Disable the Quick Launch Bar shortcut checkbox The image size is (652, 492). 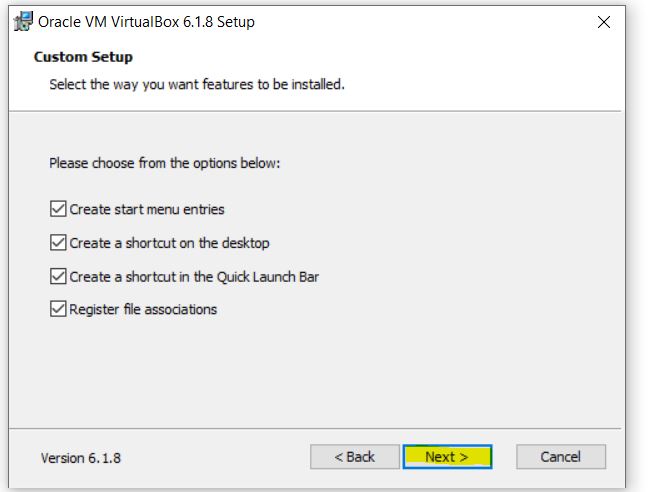58,276
